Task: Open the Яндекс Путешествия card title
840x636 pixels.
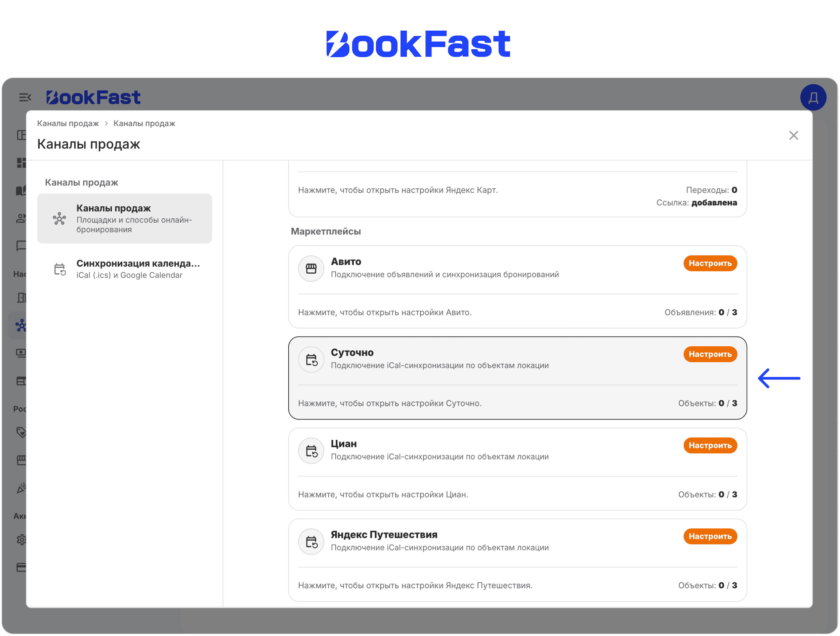Action: coord(384,534)
